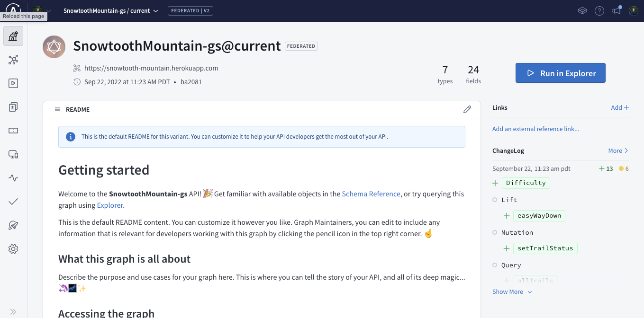Open the layered stack icon in header

582,10
